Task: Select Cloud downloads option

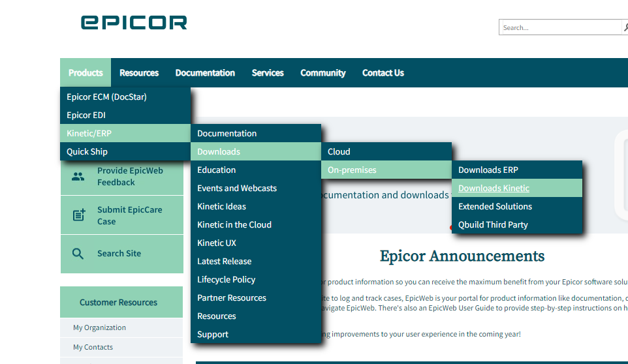Action: click(386, 151)
